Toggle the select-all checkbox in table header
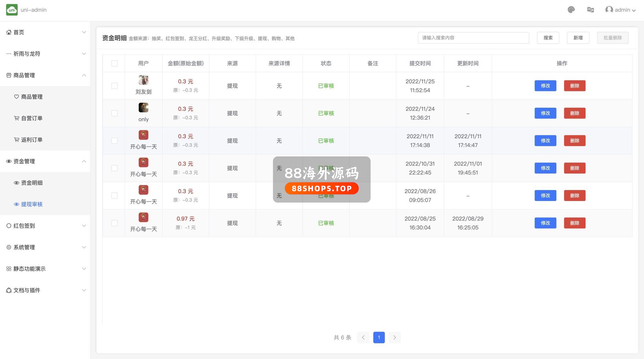This screenshot has height=359, width=644. point(114,63)
